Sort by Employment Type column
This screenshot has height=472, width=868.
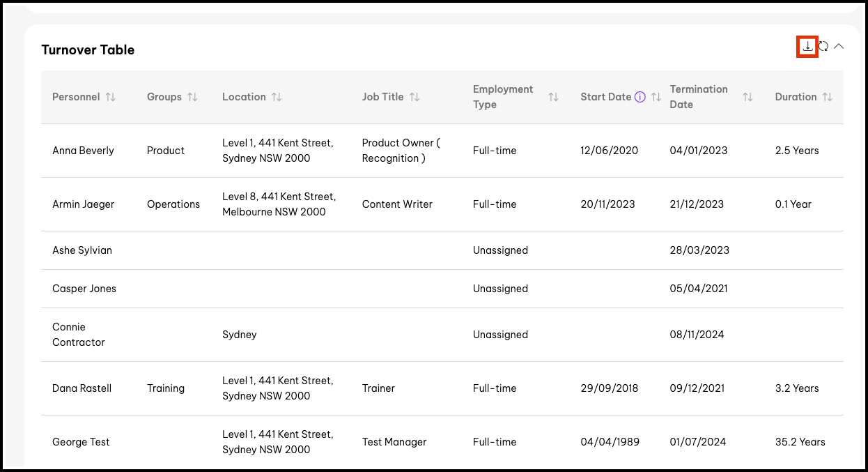point(553,98)
